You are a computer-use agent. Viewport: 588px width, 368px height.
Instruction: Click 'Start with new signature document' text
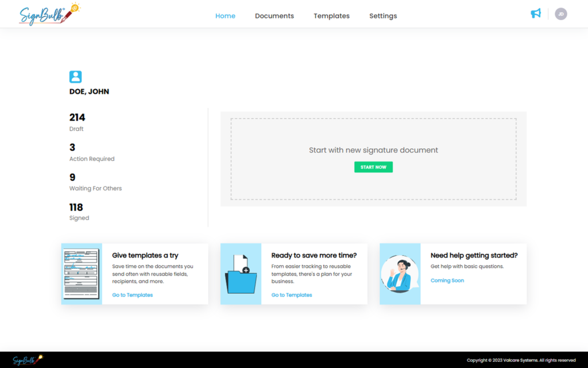(x=373, y=150)
